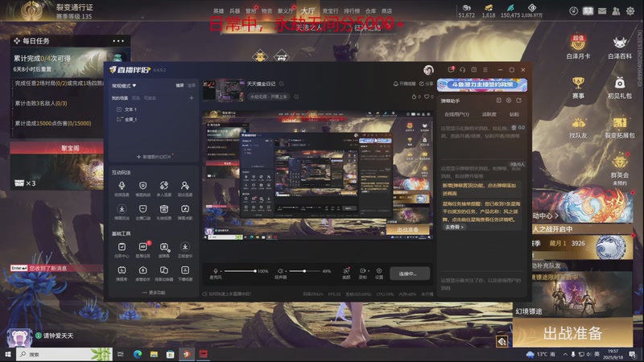The image size is (644, 362).
Task: Open the 赛事 trophy icon
Action: [x=578, y=84]
